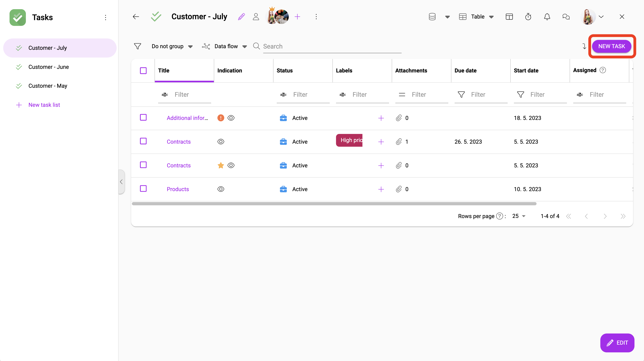Click the Attachments filter equals icon
644x361 pixels.
click(402, 95)
